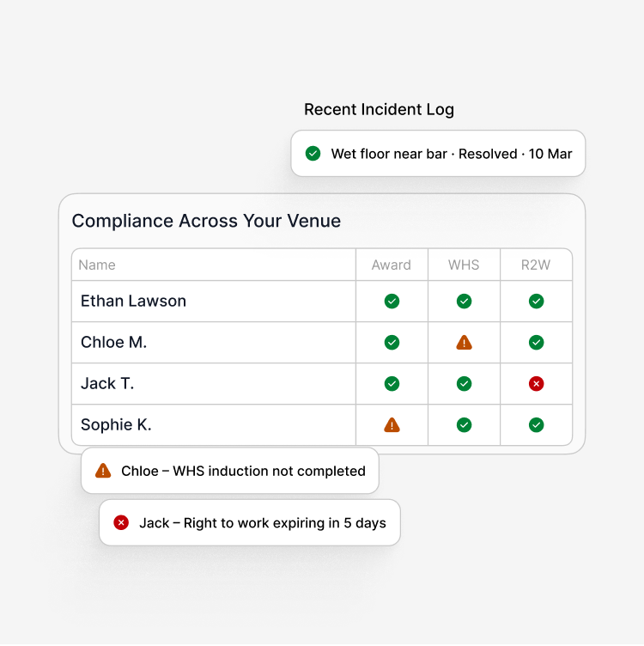Image resolution: width=644 pixels, height=646 pixels.
Task: Click Ethan Lawson's Award green checkmark
Action: [392, 302]
